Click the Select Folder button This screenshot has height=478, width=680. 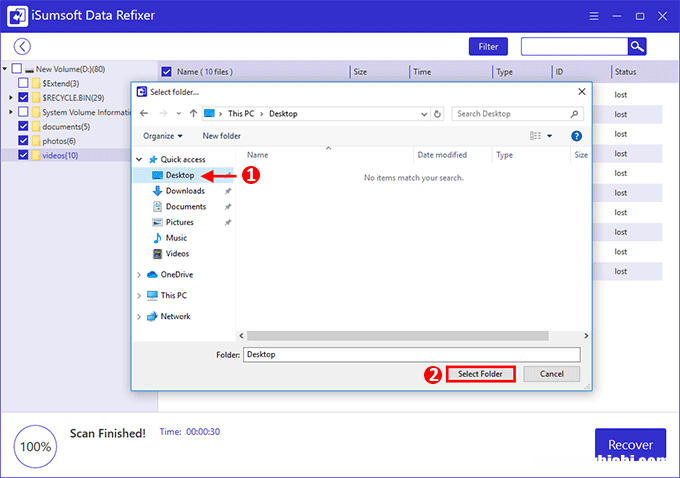click(x=481, y=374)
